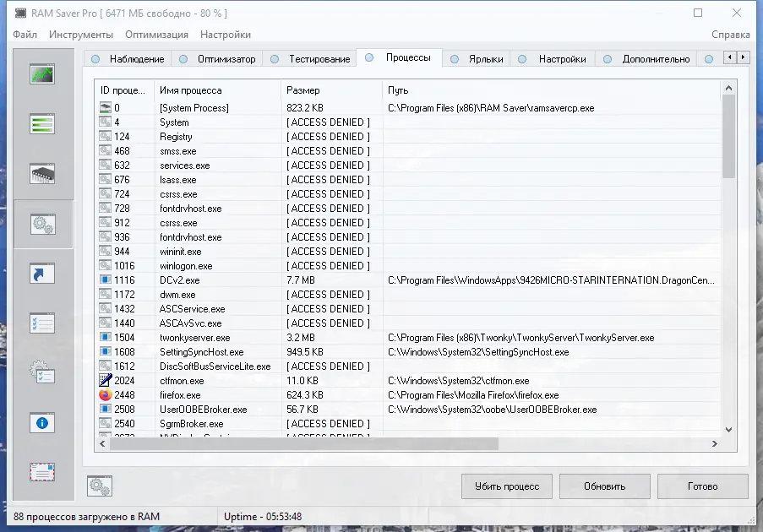Click the dwm.exe process icon
Screen dimensions: 763x532
click(105, 294)
